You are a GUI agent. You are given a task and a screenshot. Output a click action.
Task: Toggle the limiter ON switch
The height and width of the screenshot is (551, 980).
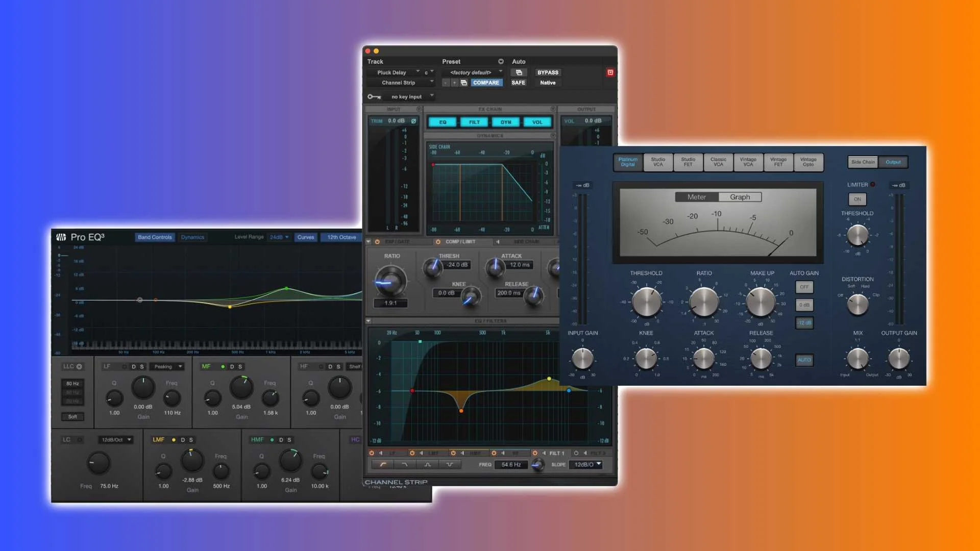(x=857, y=199)
